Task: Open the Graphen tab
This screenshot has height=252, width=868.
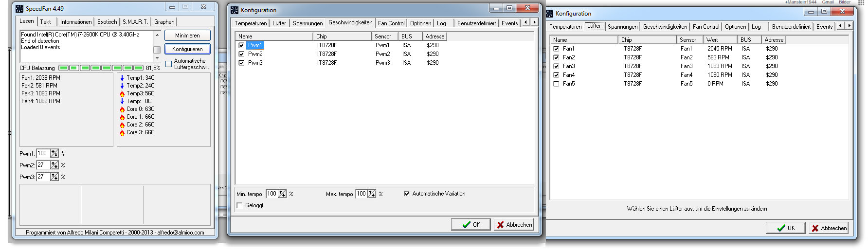Action: coord(164,22)
